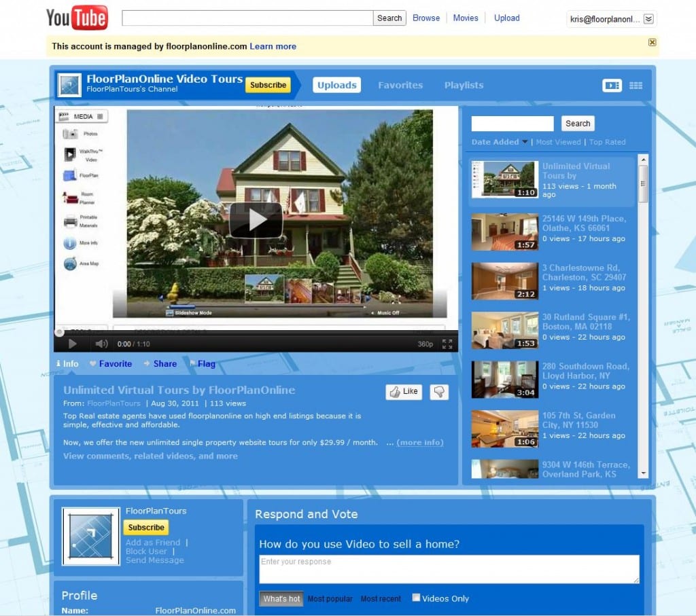Click the FloorPlan icon in the media sidebar
Viewport: 696px width, 616px height.
click(x=70, y=176)
